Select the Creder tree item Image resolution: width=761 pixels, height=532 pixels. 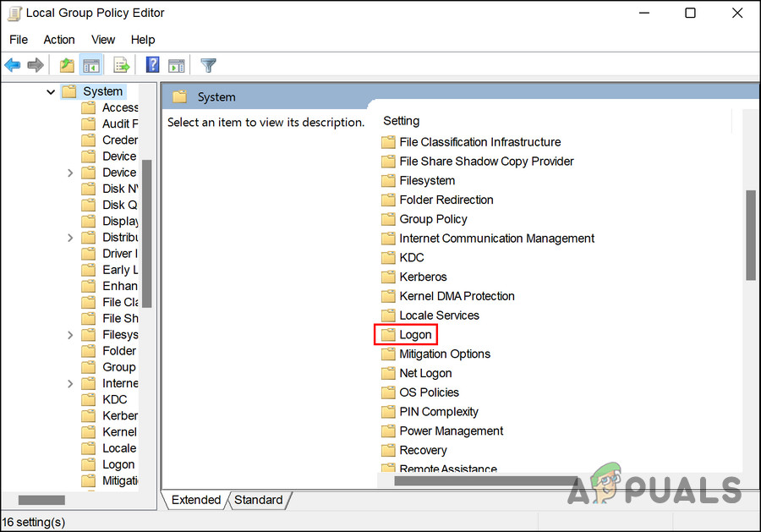coord(120,140)
